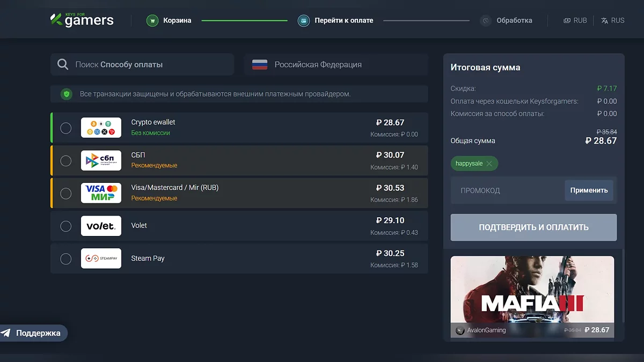Click the search magnifier icon
The height and width of the screenshot is (362, 644).
[63, 64]
